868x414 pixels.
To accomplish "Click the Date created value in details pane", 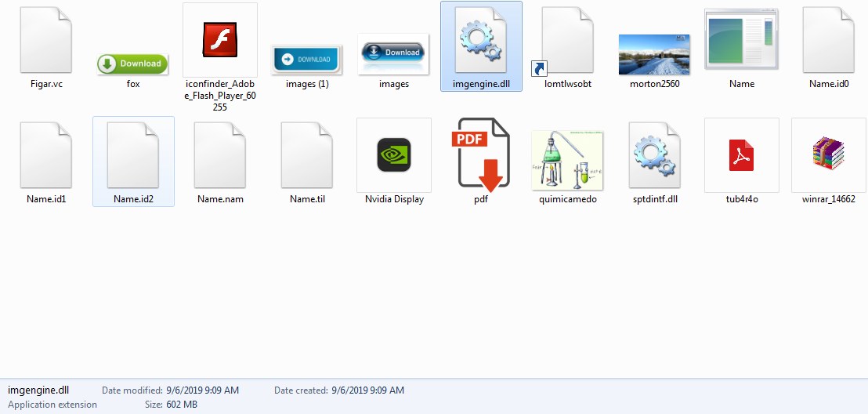I will click(367, 390).
